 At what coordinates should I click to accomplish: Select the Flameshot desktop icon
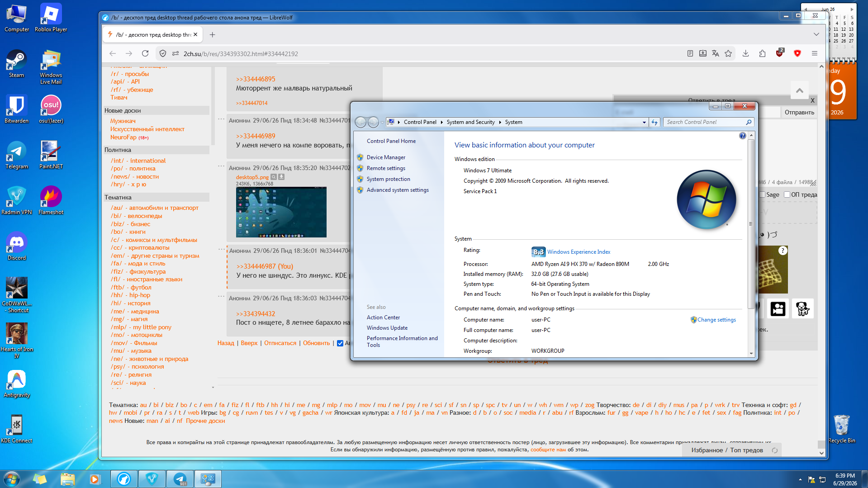51,201
